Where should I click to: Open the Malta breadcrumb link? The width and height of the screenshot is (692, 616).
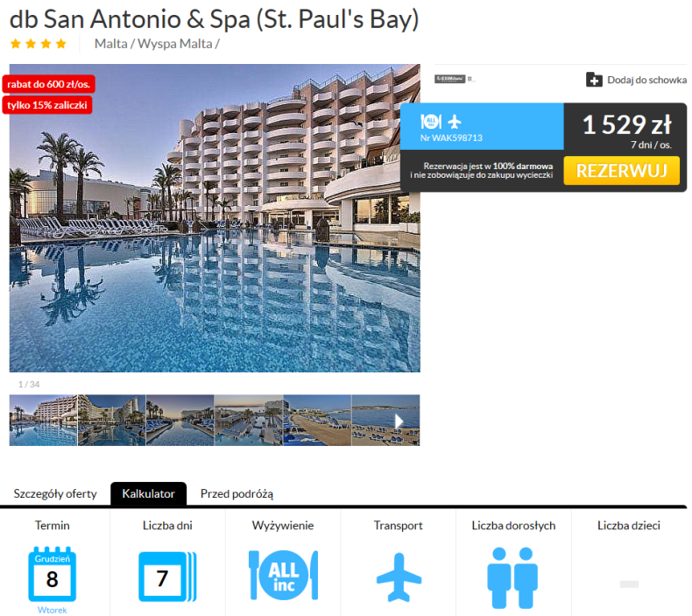[110, 44]
